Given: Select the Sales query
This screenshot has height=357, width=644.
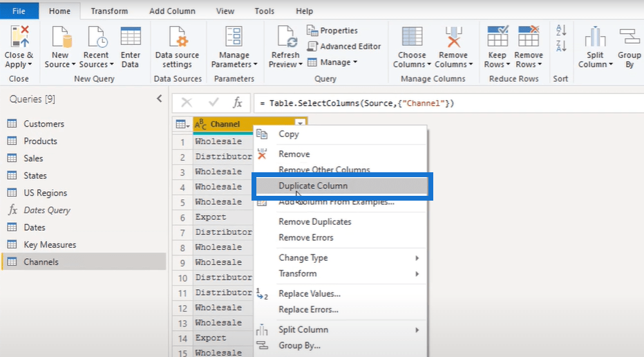Looking at the screenshot, I should (84, 158).
